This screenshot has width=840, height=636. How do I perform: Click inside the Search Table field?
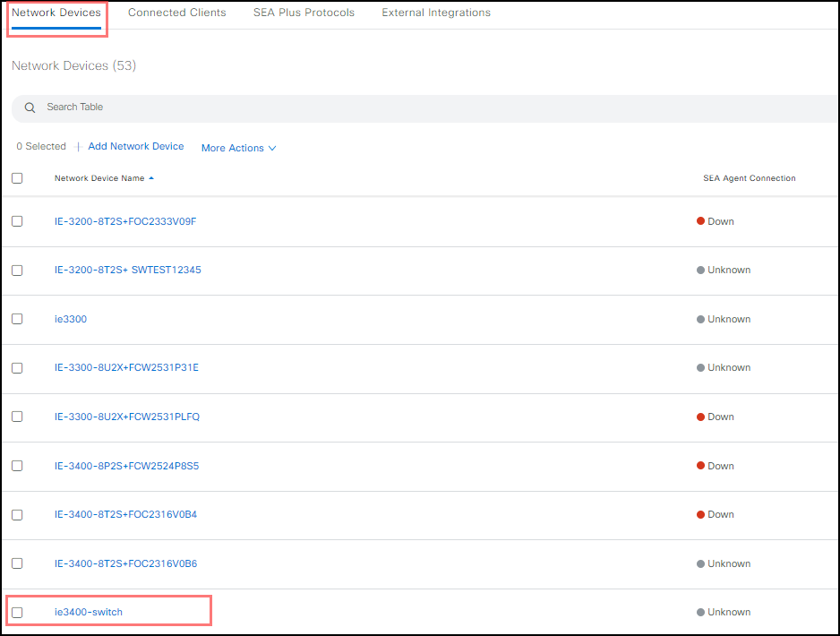179,107
